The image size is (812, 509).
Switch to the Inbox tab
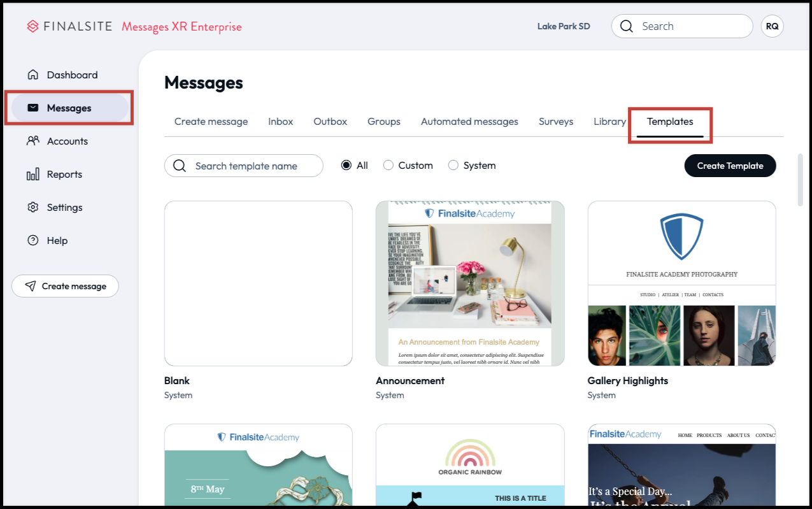click(280, 121)
